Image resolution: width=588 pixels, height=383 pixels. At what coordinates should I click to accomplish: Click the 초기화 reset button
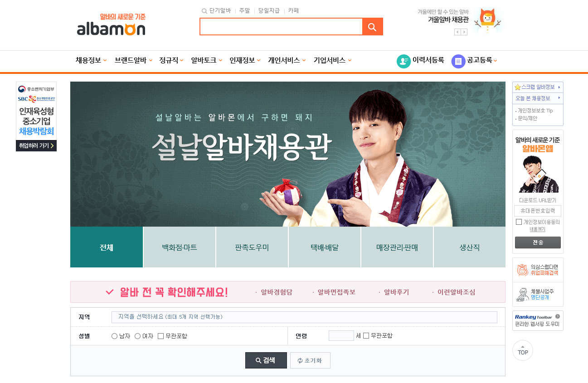click(310, 360)
